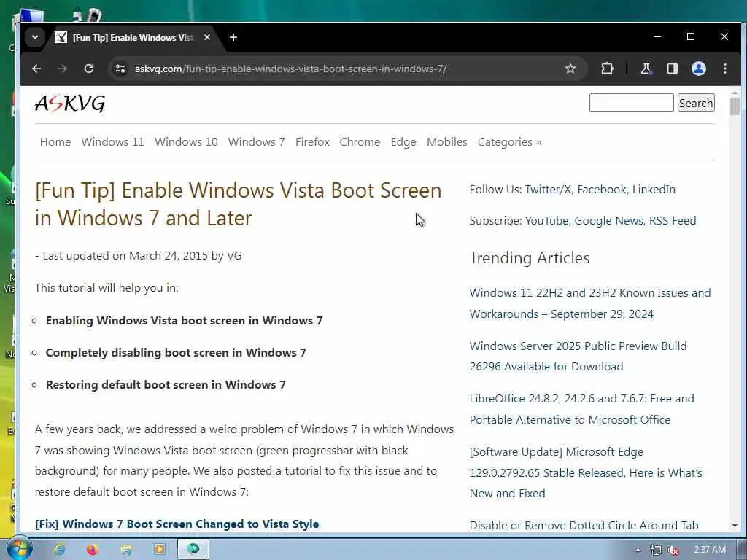Focus the site search text box
This screenshot has height=560, width=747.
point(631,103)
